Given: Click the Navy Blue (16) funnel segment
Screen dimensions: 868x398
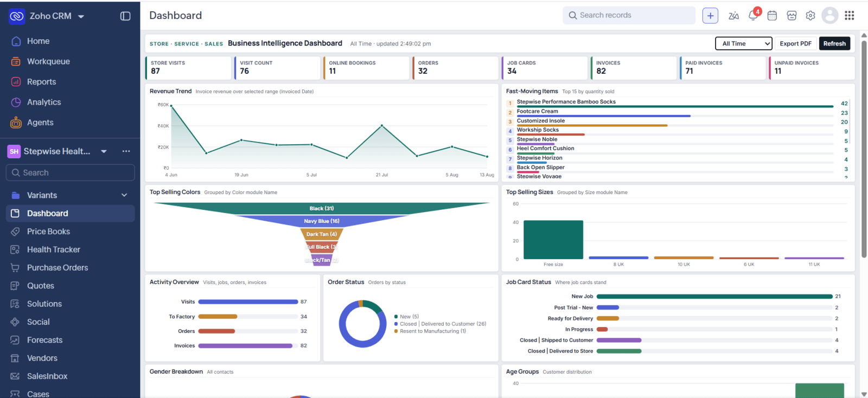Looking at the screenshot, I should pos(322,221).
